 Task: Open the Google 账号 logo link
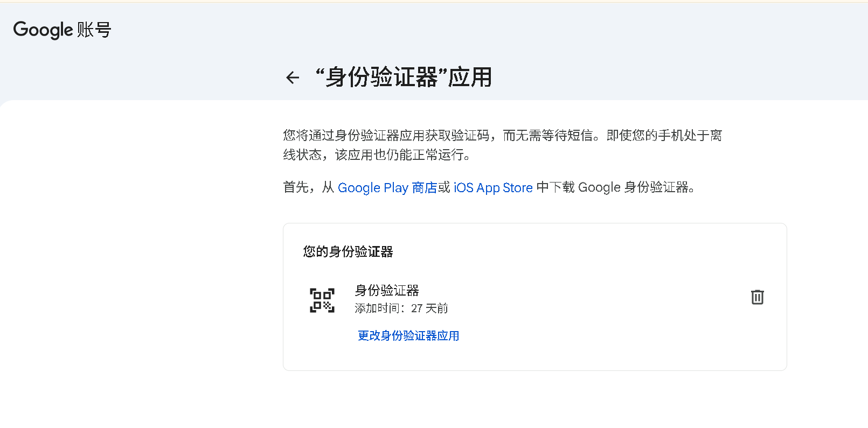(63, 30)
